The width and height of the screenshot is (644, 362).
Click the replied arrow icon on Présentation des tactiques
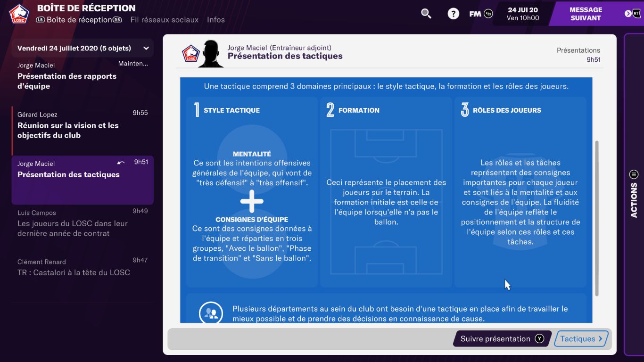tap(121, 163)
